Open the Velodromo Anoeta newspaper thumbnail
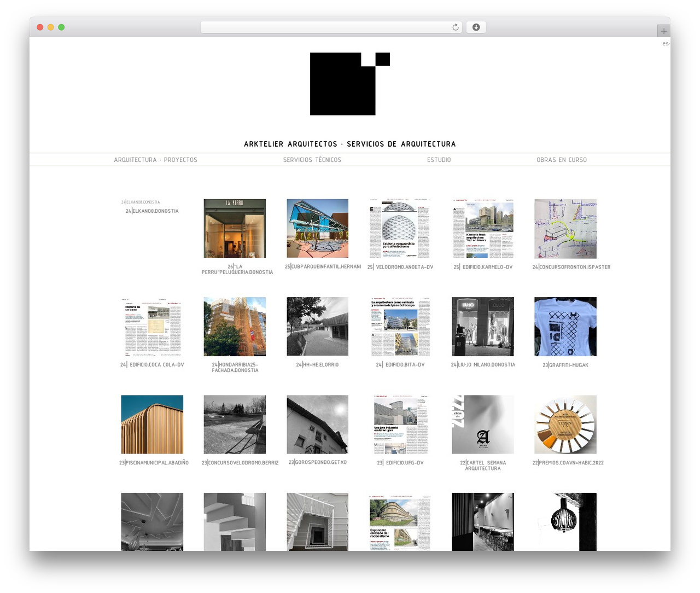Image resolution: width=700 pixels, height=593 pixels. [x=400, y=229]
